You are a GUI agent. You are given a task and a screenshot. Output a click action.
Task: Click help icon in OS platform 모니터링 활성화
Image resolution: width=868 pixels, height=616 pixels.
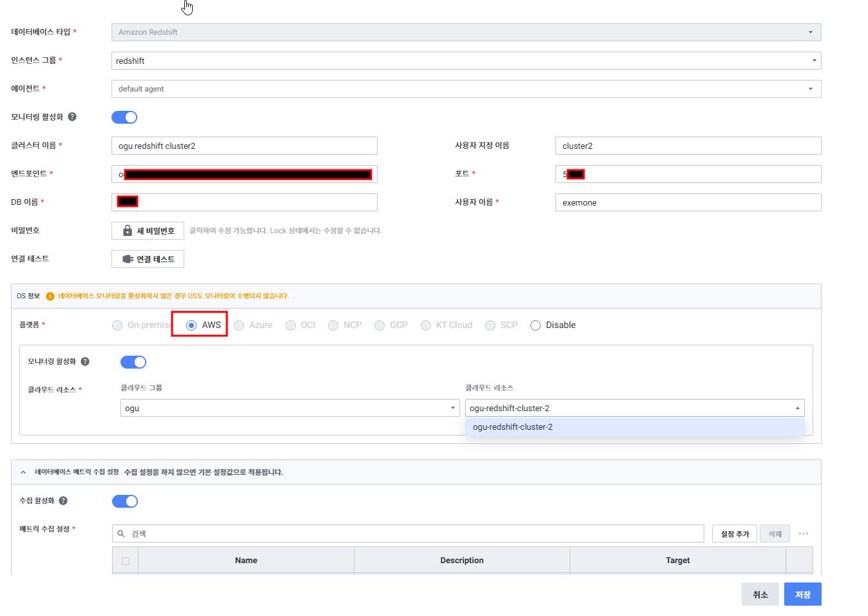pyautogui.click(x=85, y=361)
